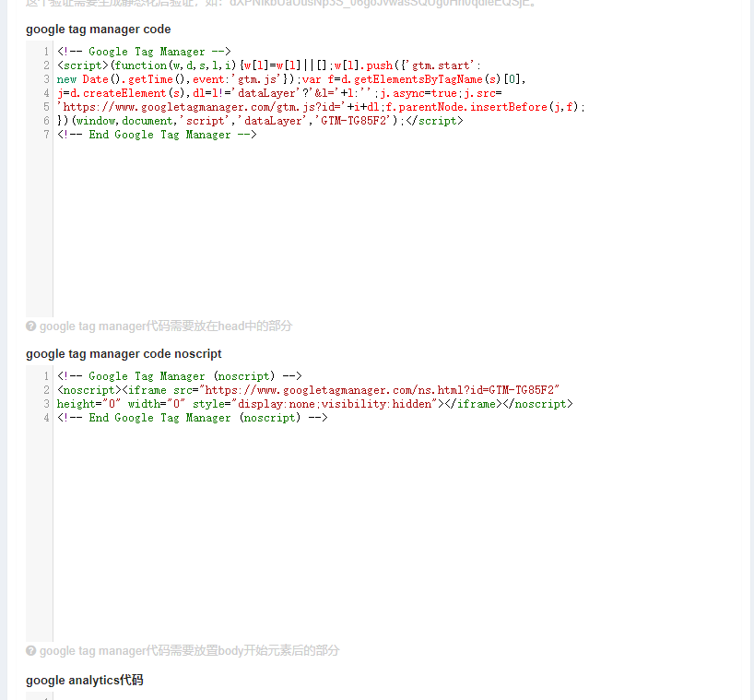Click the hint text mentioning body placement
Screen dimensions: 754x700
click(x=190, y=651)
